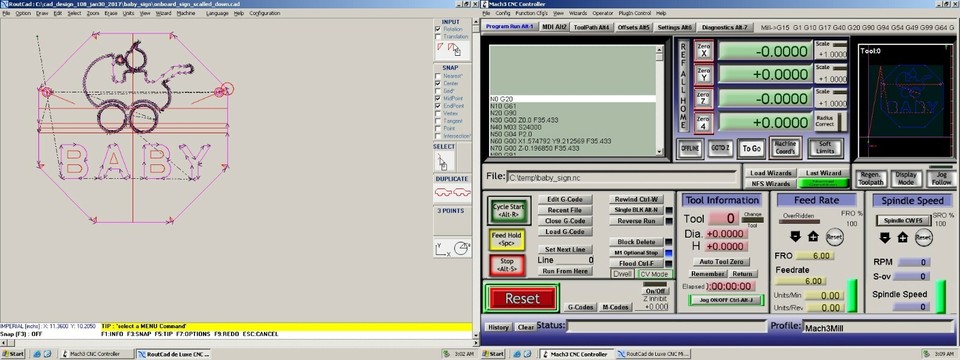Click the OFFLINE button
960x360 pixels.
(689, 148)
